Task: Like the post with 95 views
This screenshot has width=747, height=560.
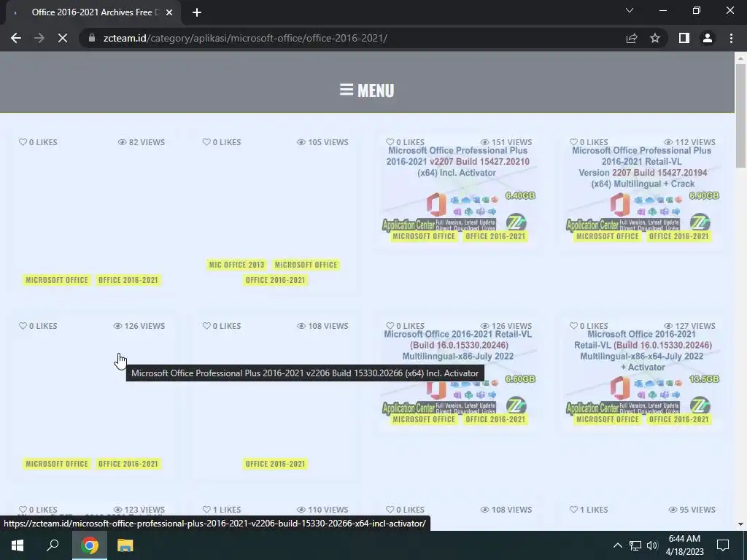Action: 589,510
